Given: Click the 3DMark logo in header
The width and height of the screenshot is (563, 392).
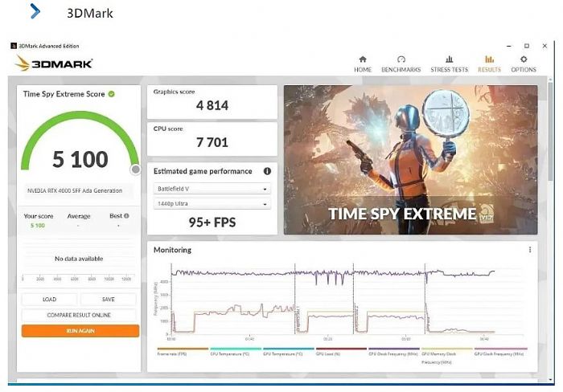Looking at the screenshot, I should pyautogui.click(x=54, y=63).
